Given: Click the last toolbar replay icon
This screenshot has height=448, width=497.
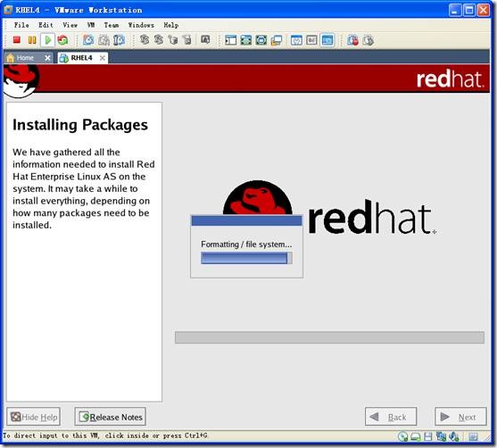Looking at the screenshot, I should (x=368, y=40).
